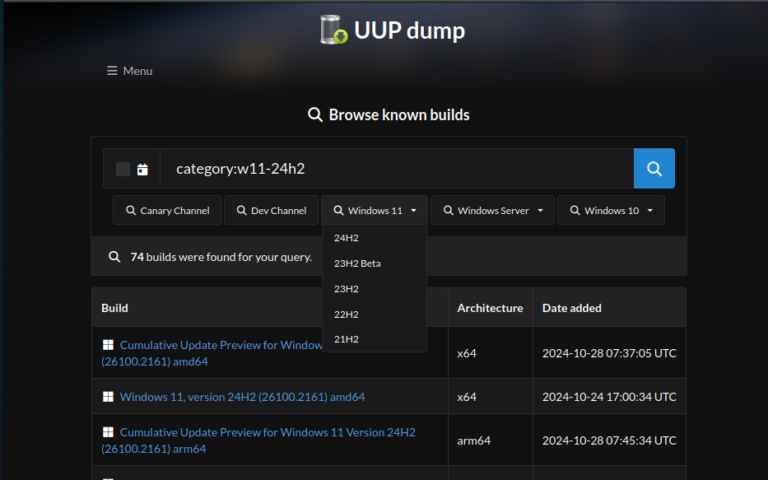Open Windows 11, version 24H2 amd64 build
The height and width of the screenshot is (480, 768).
[242, 397]
